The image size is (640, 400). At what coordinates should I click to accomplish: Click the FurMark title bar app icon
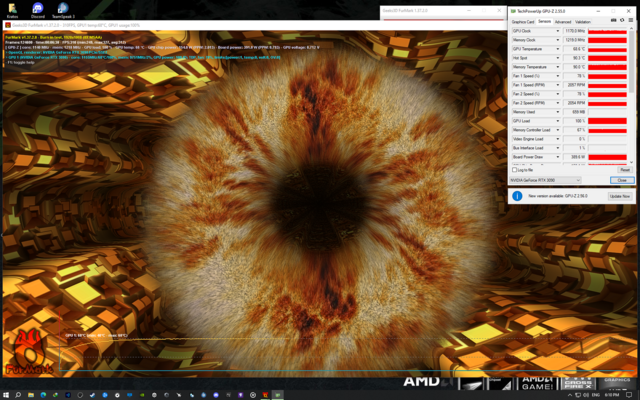click(x=7, y=25)
